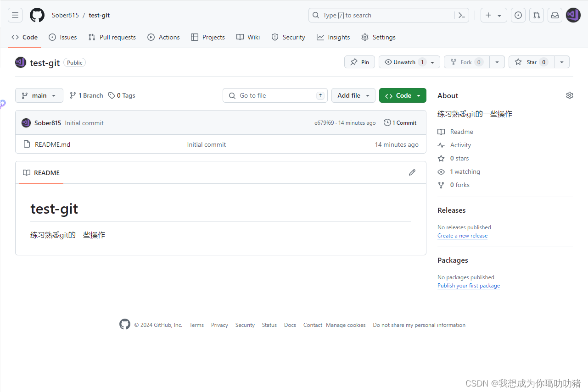Image resolution: width=588 pixels, height=392 pixels.
Task: Expand the Add file dropdown
Action: pyautogui.click(x=353, y=95)
